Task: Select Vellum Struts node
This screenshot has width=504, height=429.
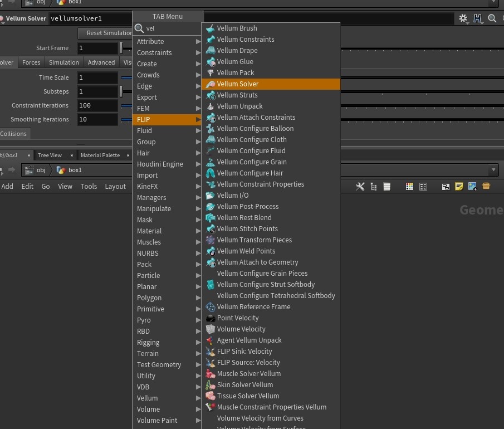Action: pos(271,95)
